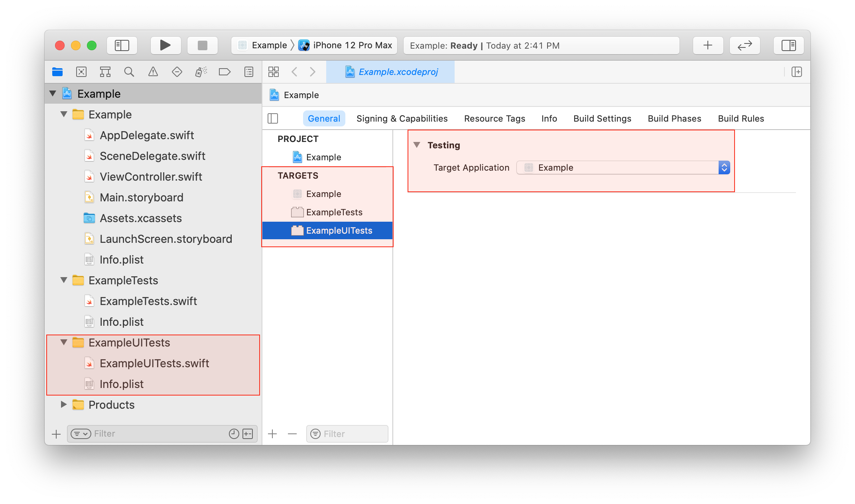Screen dimensions: 855x504
Task: Toggle recent files filter clock icon
Action: (x=234, y=434)
